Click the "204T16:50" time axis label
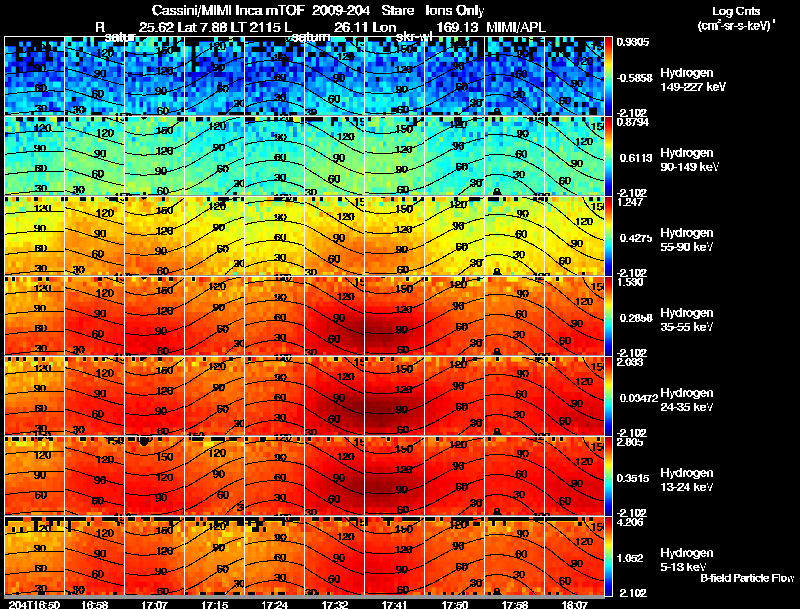 [34, 604]
